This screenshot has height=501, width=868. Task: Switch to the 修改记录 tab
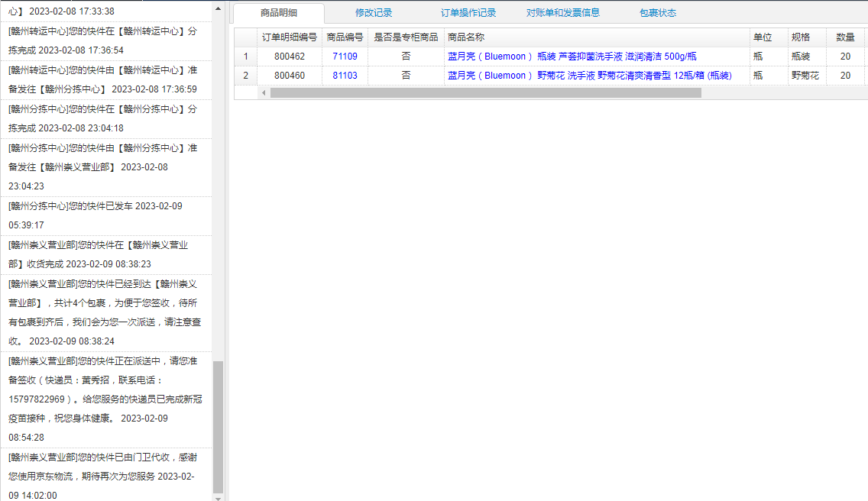point(374,13)
